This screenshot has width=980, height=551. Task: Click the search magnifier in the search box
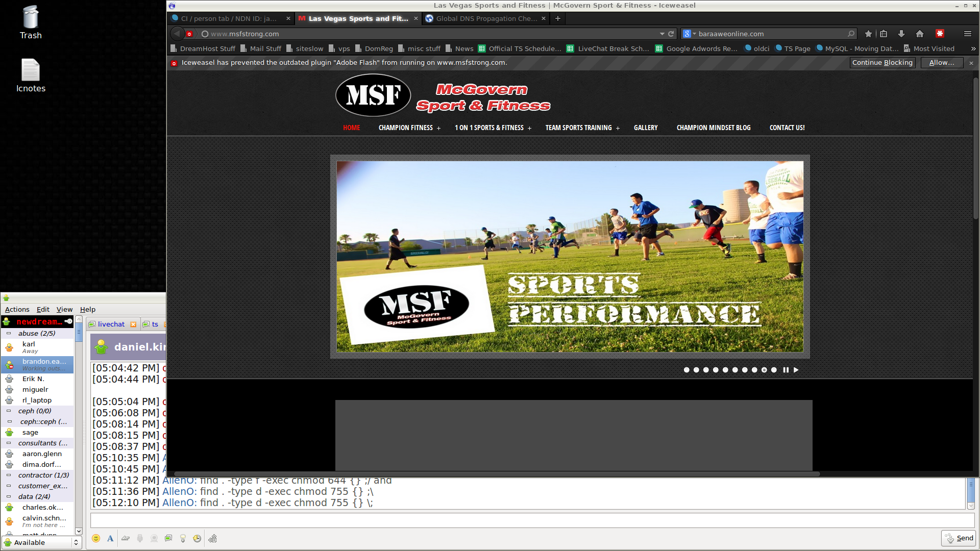851,34
